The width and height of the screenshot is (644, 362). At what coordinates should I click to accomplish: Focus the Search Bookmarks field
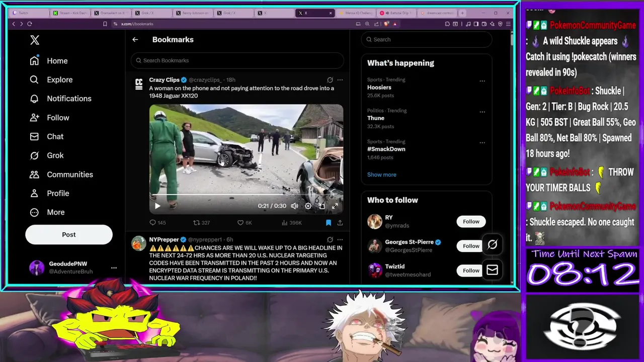(237, 60)
